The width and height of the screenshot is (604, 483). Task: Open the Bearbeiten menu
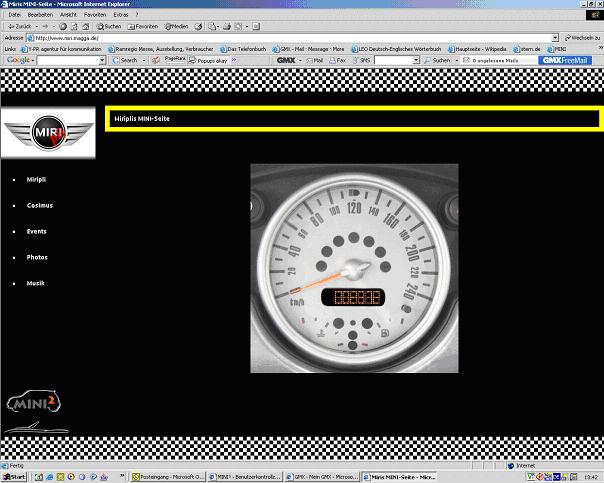point(41,16)
